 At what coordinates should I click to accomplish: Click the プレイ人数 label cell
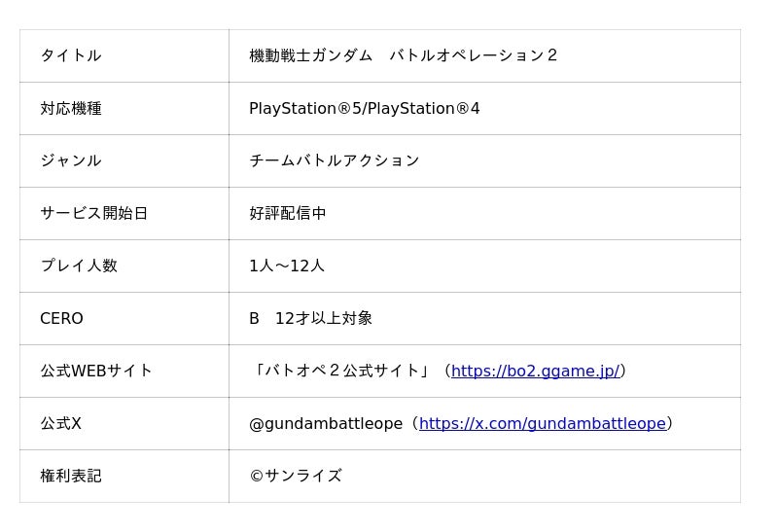(79, 266)
